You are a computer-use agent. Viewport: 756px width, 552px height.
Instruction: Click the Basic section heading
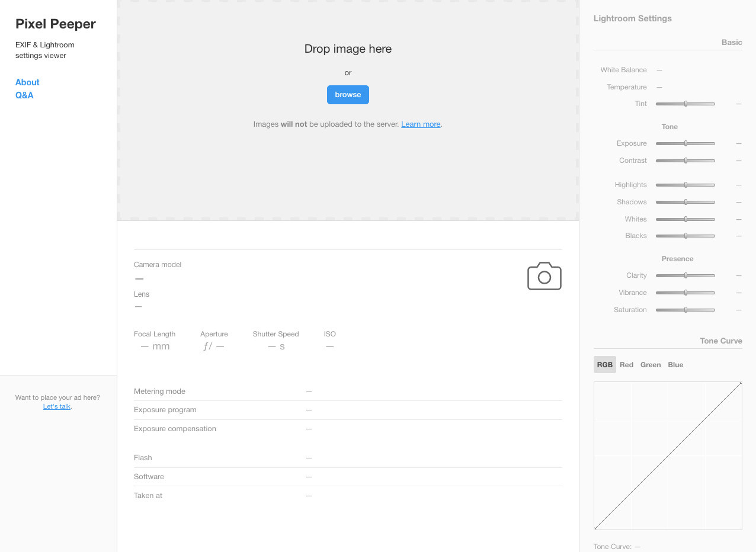tap(732, 43)
